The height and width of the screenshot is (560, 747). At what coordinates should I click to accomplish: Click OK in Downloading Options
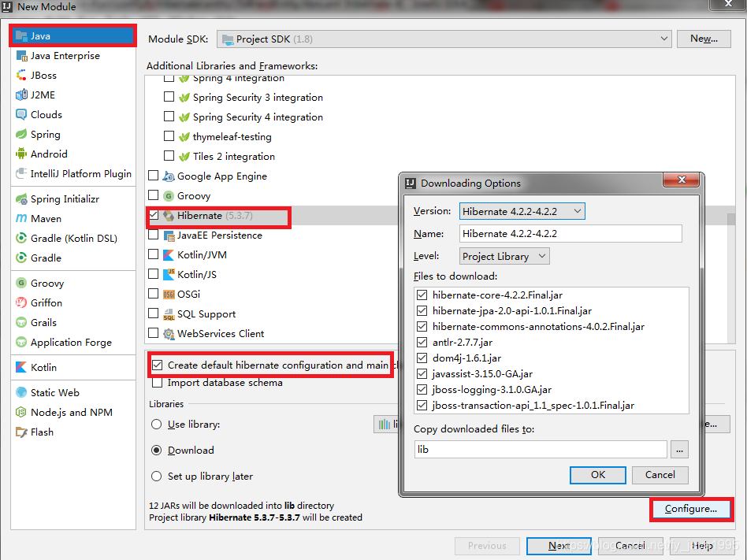[x=598, y=475]
